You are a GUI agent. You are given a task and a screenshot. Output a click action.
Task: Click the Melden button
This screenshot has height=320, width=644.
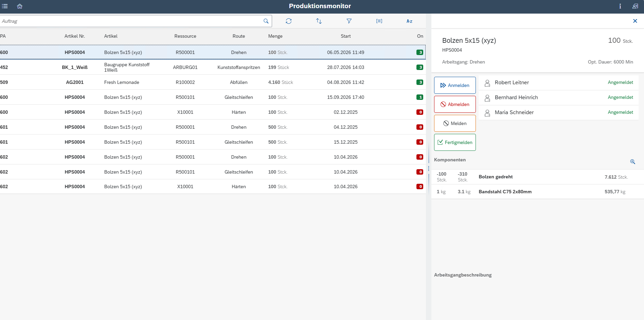(x=455, y=123)
